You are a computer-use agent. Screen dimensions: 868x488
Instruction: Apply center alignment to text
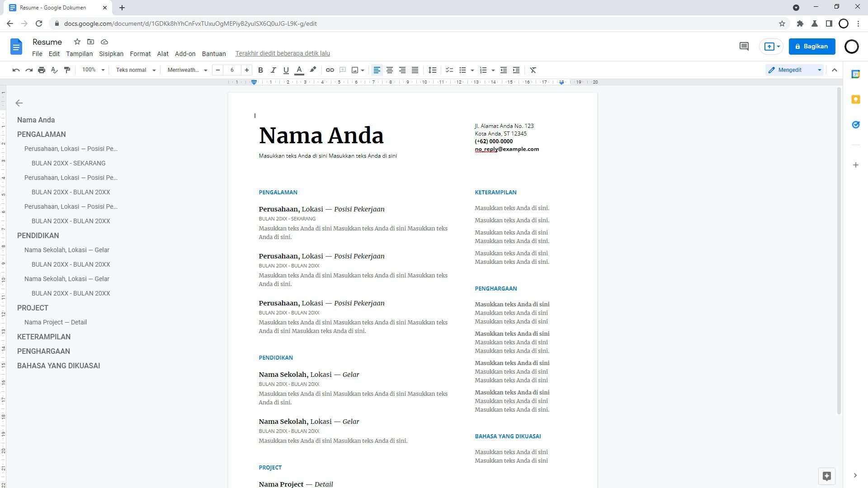pyautogui.click(x=389, y=70)
